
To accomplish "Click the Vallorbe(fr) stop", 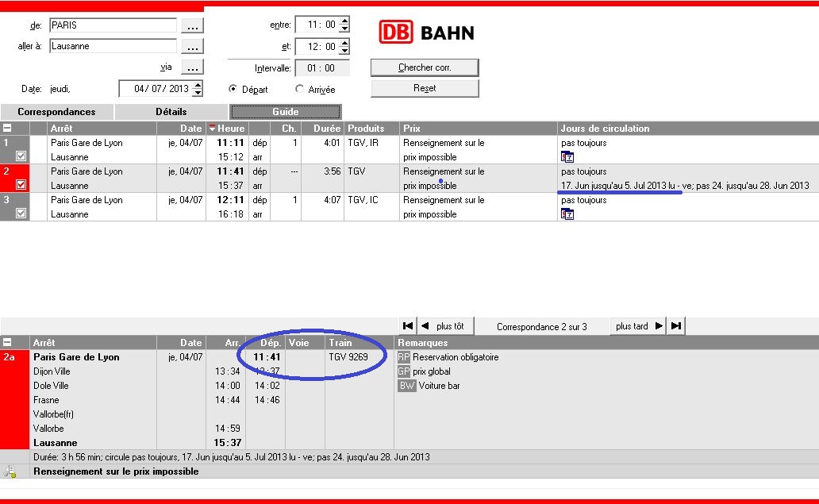I will [53, 414].
